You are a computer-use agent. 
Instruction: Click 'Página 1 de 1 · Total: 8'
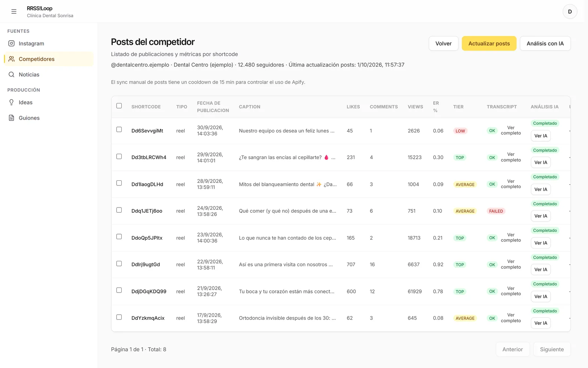(x=139, y=349)
